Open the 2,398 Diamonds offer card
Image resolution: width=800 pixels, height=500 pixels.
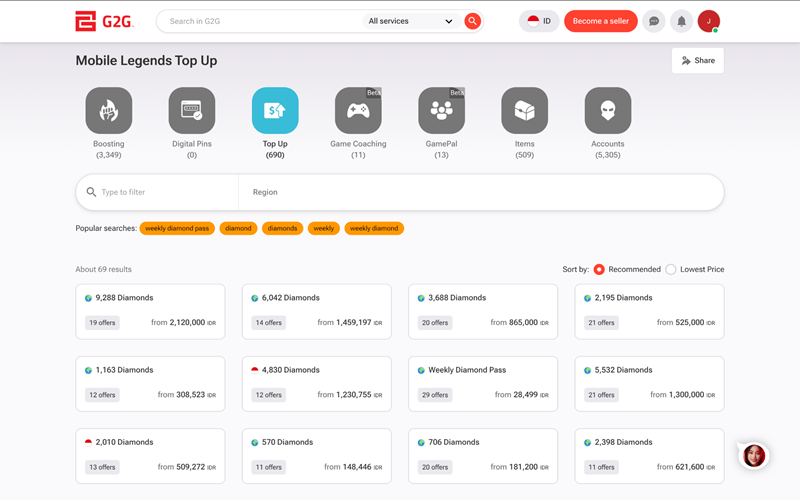click(x=649, y=456)
